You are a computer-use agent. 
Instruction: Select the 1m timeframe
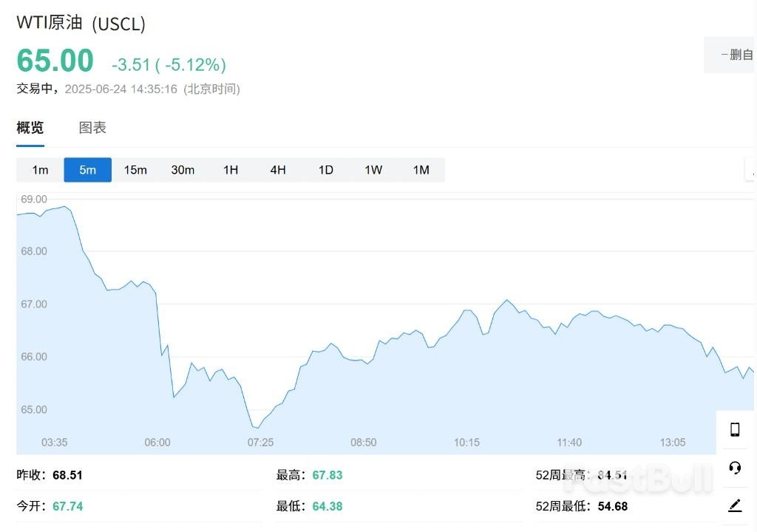[x=40, y=170]
